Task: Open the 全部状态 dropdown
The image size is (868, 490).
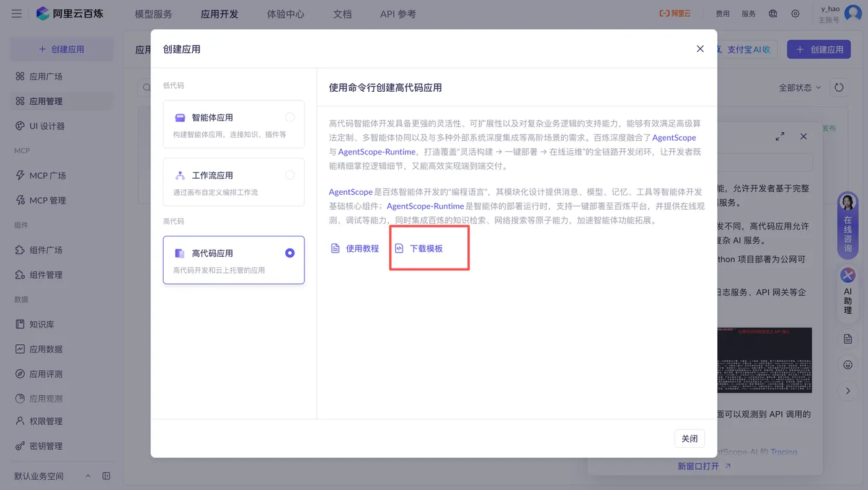Action: [x=800, y=87]
